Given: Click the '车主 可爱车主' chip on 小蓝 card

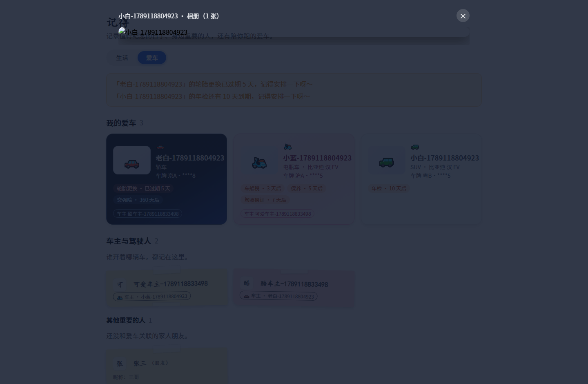Looking at the screenshot, I should click(278, 214).
